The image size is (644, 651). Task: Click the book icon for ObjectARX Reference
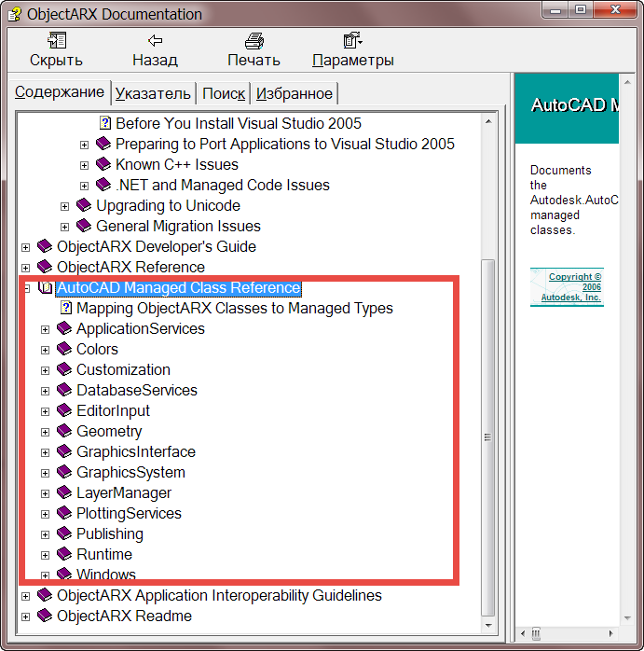[x=45, y=267]
